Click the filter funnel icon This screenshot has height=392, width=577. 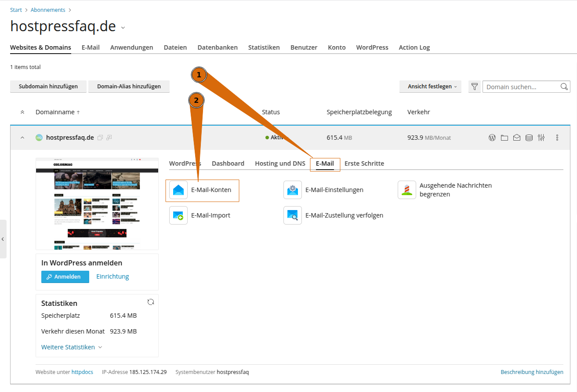pyautogui.click(x=475, y=87)
